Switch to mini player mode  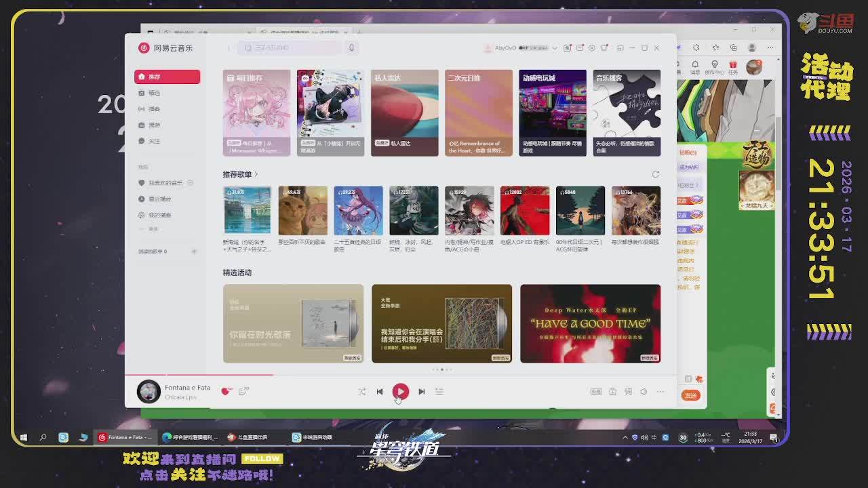click(x=620, y=48)
